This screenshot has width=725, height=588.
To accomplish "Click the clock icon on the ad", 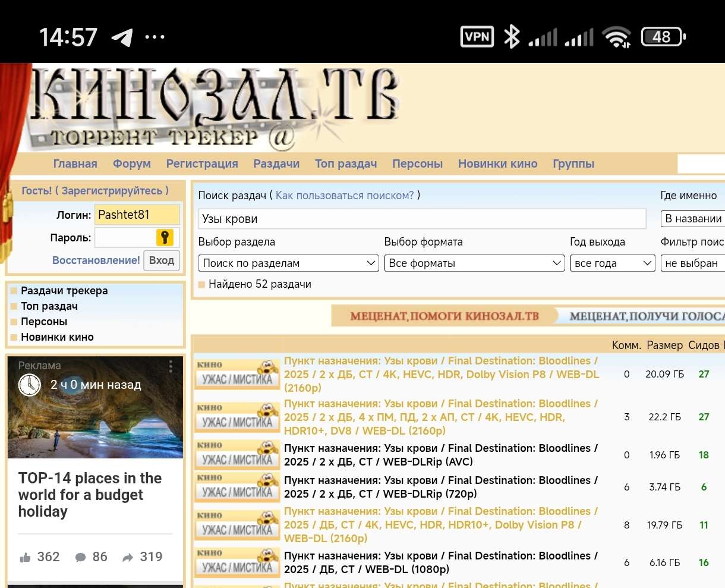I will pyautogui.click(x=29, y=385).
